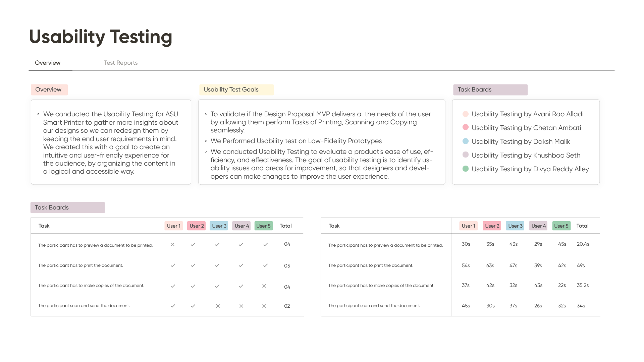Image resolution: width=644 pixels, height=362 pixels.
Task: Click the blue dot beside Daksh Malik
Action: pyautogui.click(x=465, y=141)
